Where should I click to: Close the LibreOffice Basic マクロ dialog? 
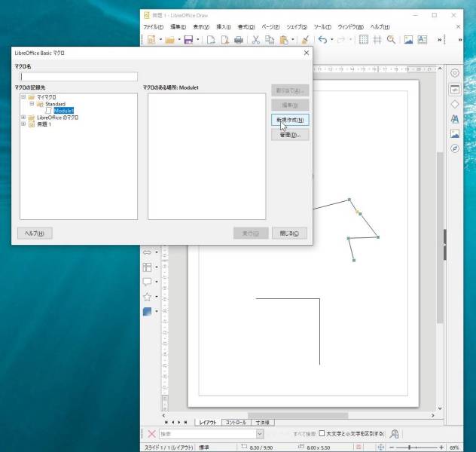click(x=307, y=53)
